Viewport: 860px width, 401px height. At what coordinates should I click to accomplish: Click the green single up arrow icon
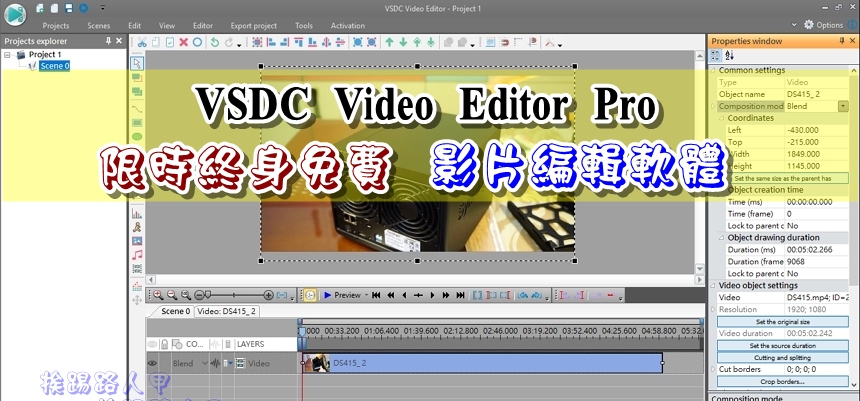coord(389,42)
